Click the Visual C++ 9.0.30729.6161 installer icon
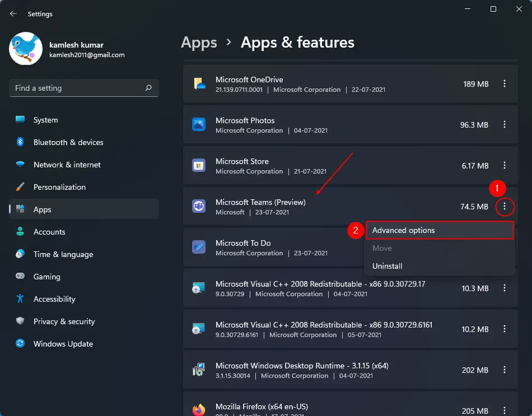Image resolution: width=532 pixels, height=416 pixels. [198, 329]
